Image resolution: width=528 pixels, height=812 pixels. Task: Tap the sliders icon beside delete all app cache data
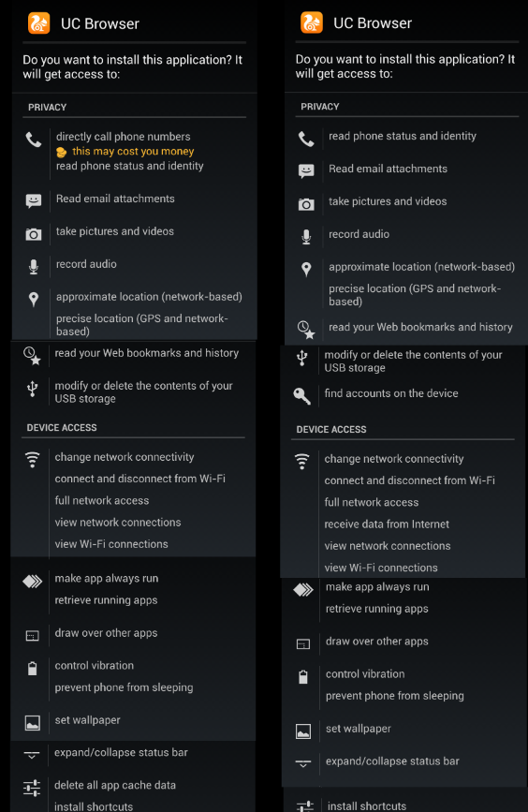32,788
